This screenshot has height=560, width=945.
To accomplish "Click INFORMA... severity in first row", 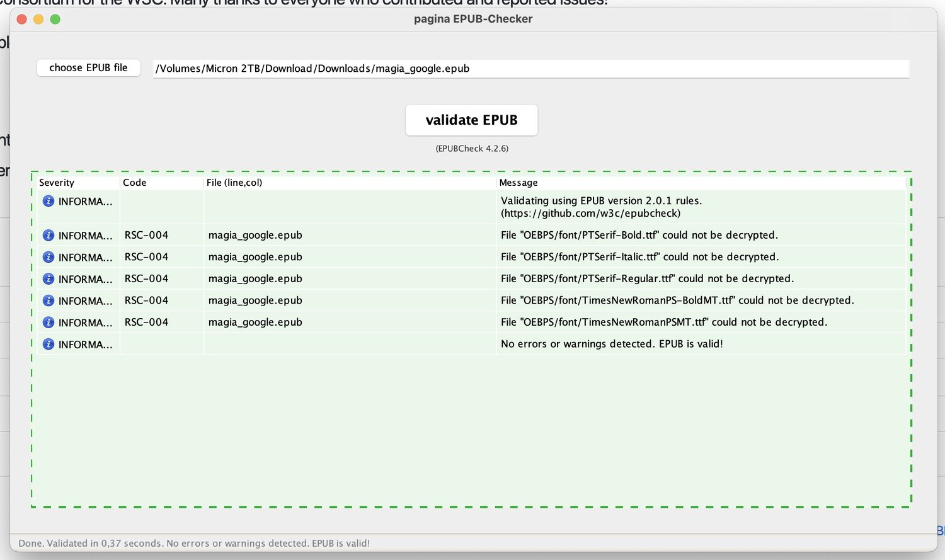I will tap(85, 202).
